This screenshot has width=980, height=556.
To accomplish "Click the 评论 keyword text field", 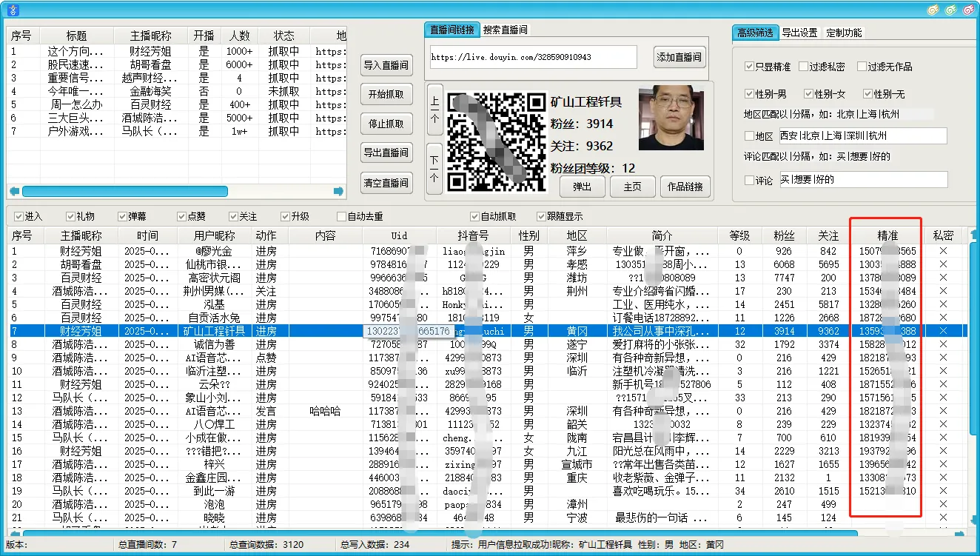I will (x=863, y=180).
